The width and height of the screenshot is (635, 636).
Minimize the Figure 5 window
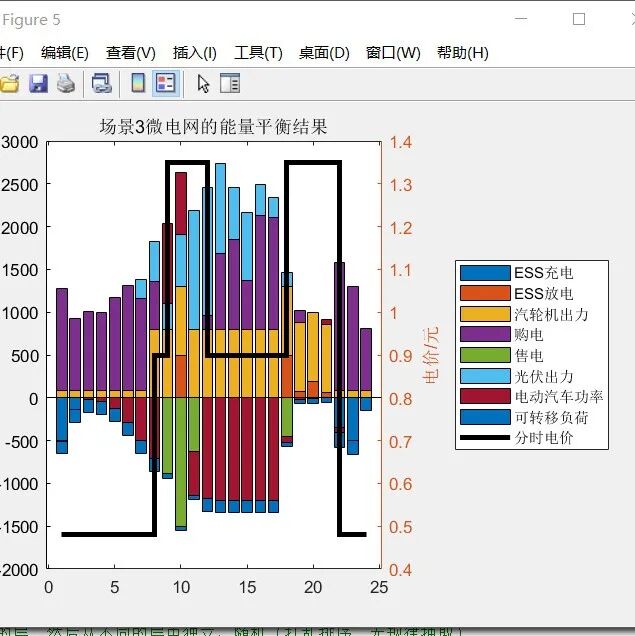[521, 19]
